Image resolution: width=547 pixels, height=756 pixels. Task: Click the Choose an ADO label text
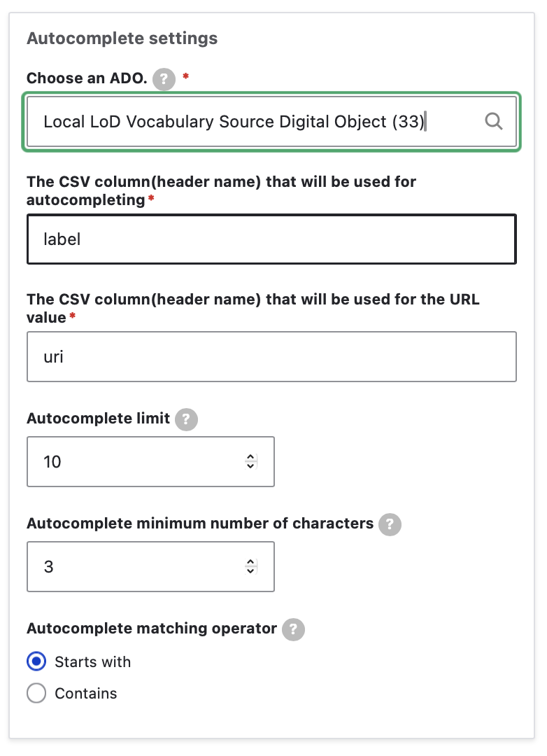click(x=87, y=78)
